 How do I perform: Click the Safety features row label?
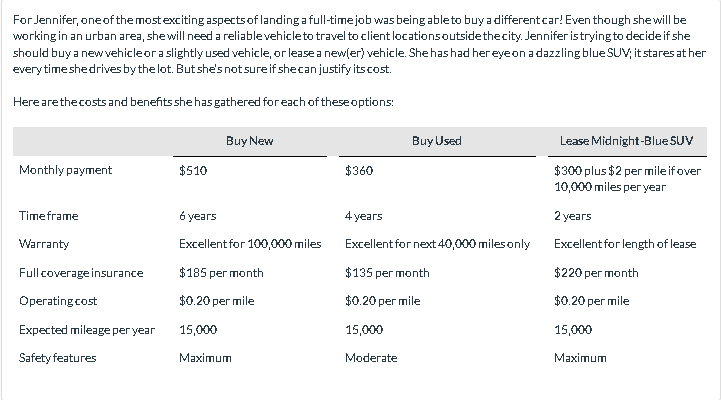tap(57, 358)
